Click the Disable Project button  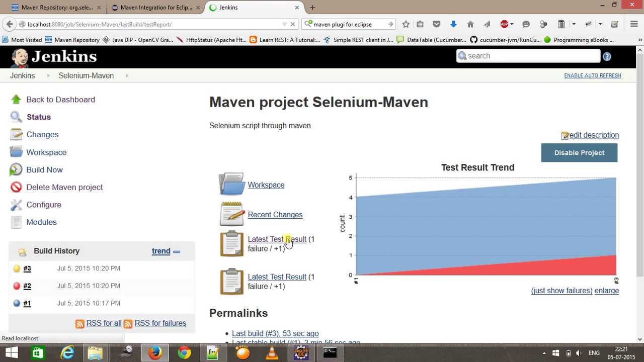[x=579, y=153]
